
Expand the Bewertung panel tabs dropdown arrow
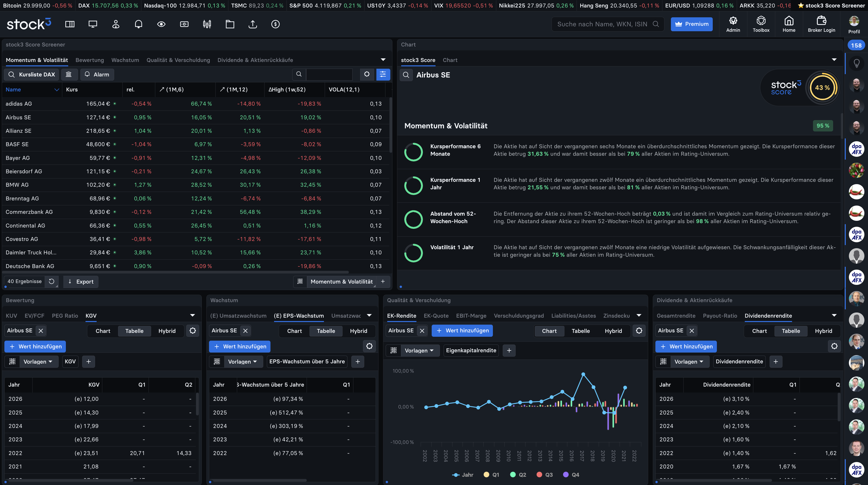(192, 315)
